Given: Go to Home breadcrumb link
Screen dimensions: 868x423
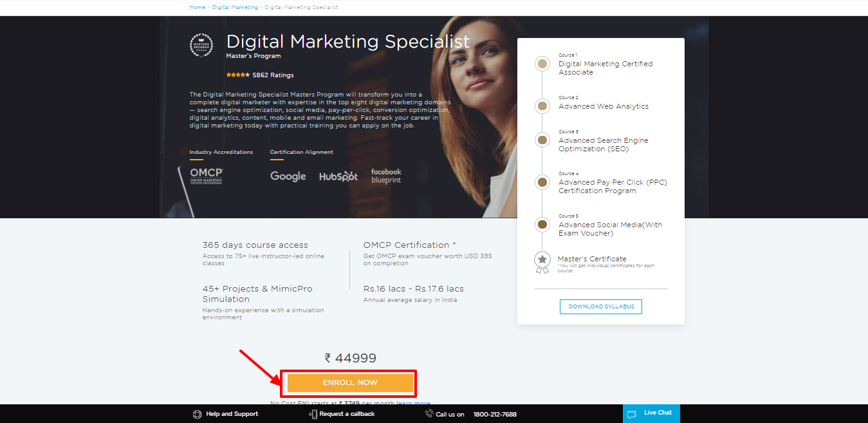Looking at the screenshot, I should [198, 7].
